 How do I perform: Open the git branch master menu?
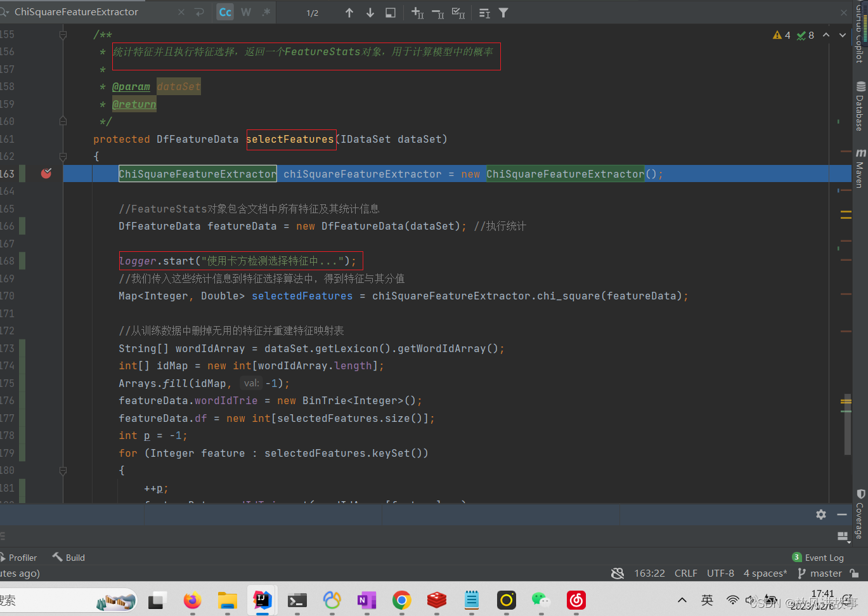[x=820, y=573]
